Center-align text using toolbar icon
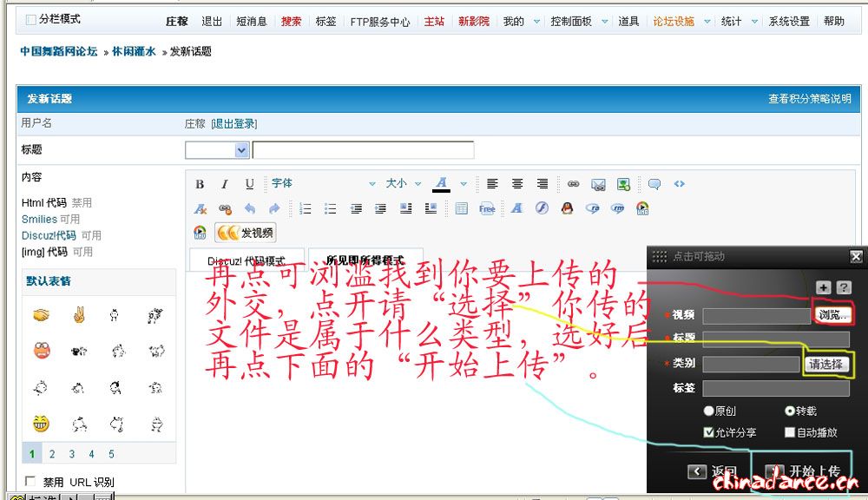The height and width of the screenshot is (500, 868). pos(517,184)
